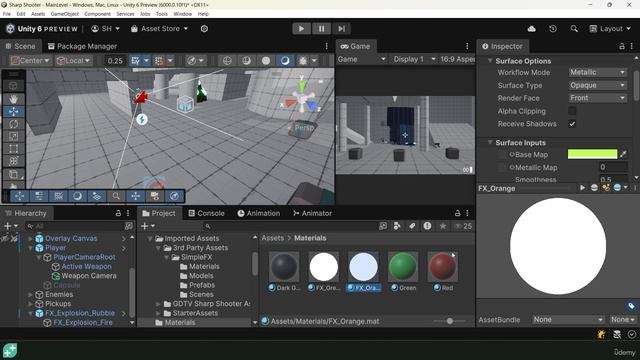Open Surface Type Opaque dropdown
Image resolution: width=640 pixels, height=360 pixels.
tap(598, 85)
